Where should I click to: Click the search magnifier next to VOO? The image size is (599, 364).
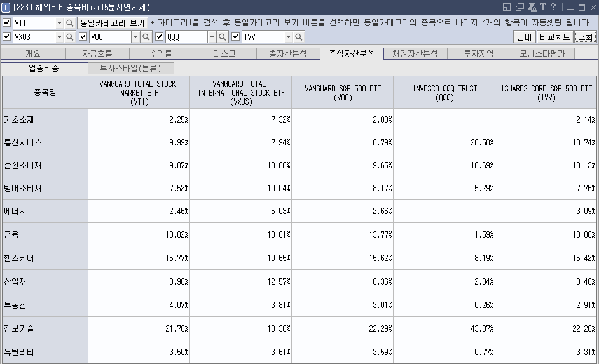pos(146,37)
